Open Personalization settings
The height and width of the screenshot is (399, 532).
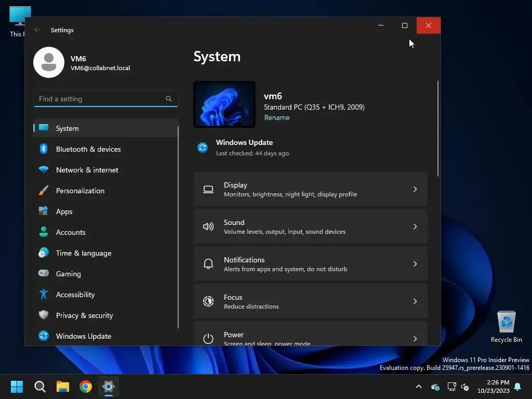105,191
